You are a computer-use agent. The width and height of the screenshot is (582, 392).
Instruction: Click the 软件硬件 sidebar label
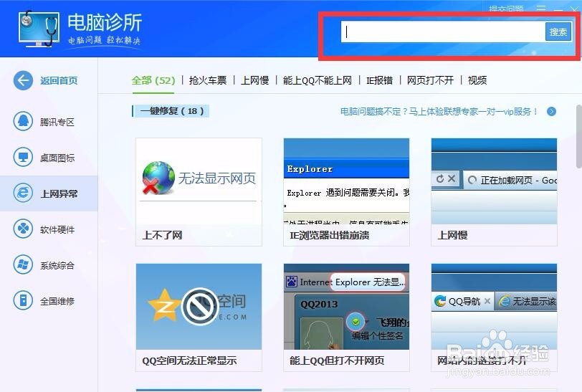(x=57, y=229)
